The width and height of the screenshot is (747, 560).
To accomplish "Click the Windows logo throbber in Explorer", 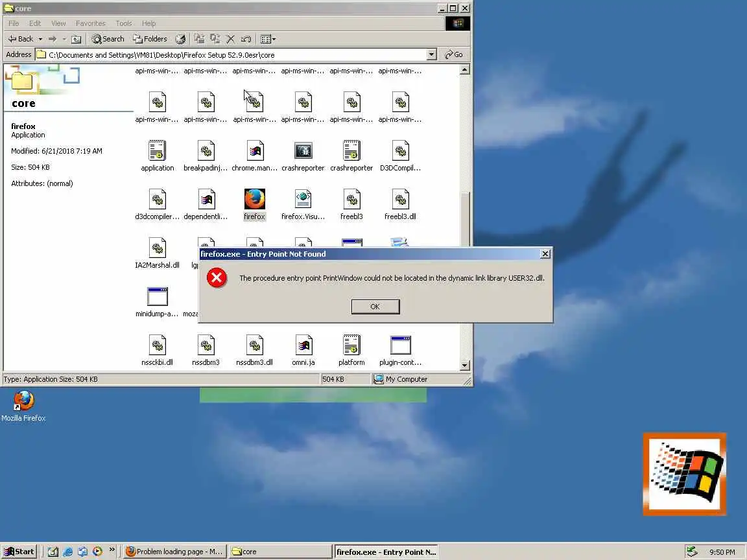I will 458,23.
